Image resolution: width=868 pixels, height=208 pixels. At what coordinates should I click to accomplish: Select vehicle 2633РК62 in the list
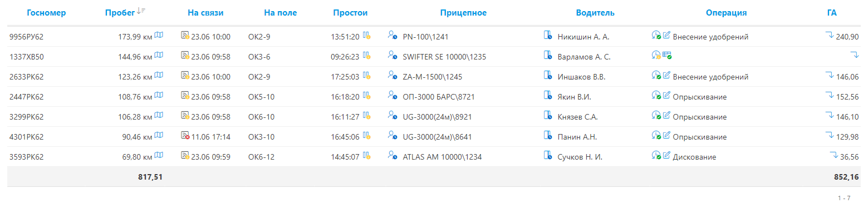27,77
